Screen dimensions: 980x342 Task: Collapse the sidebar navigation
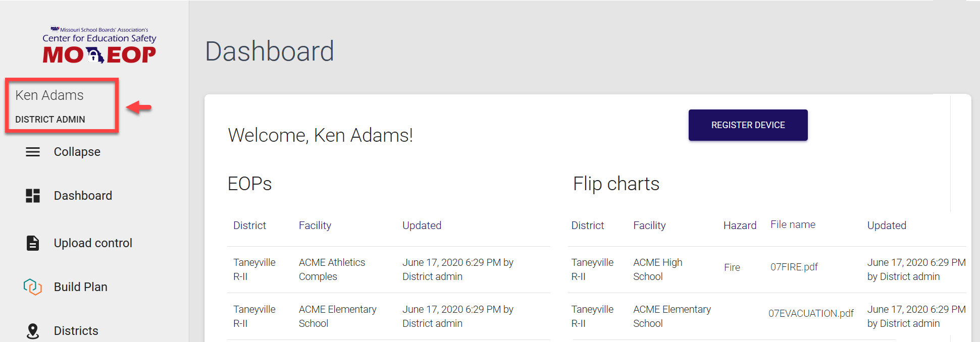pos(77,152)
